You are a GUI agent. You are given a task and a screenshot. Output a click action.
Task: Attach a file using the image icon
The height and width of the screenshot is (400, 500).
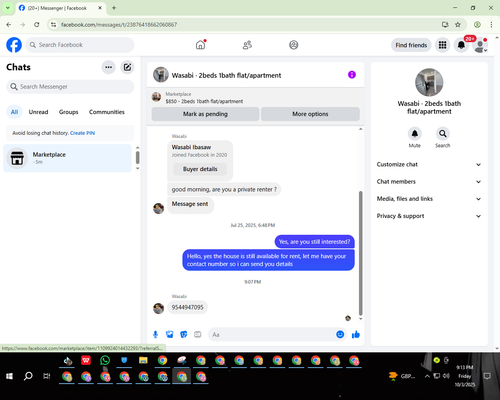click(x=170, y=334)
